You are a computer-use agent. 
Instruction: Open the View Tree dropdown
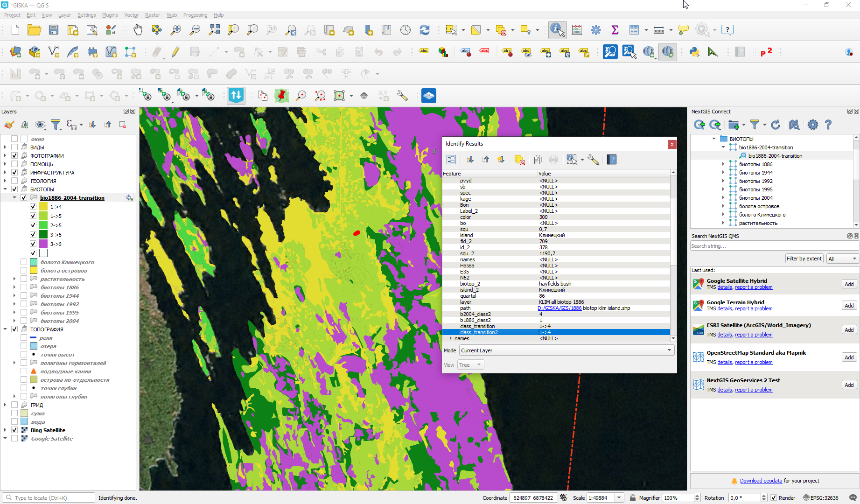tap(471, 365)
